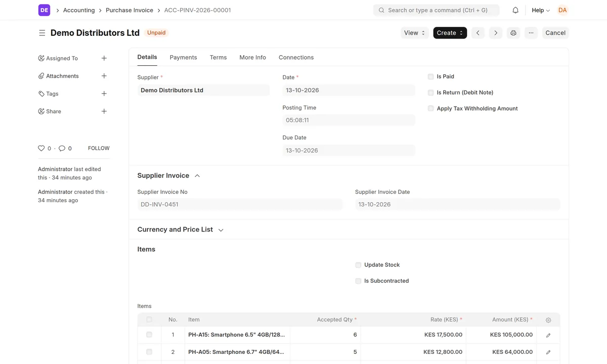This screenshot has height=364, width=607.
Task: Open the DA user avatar menu
Action: tap(562, 10)
